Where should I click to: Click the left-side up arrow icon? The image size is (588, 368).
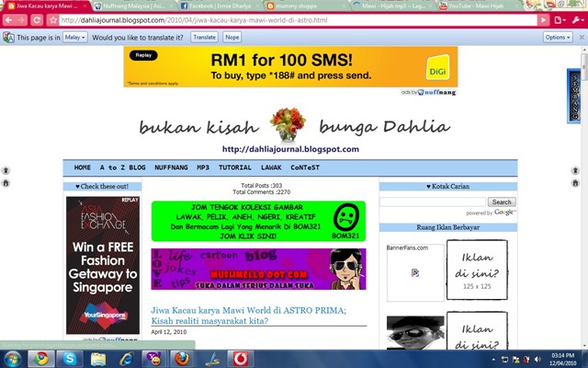pyautogui.click(x=6, y=170)
